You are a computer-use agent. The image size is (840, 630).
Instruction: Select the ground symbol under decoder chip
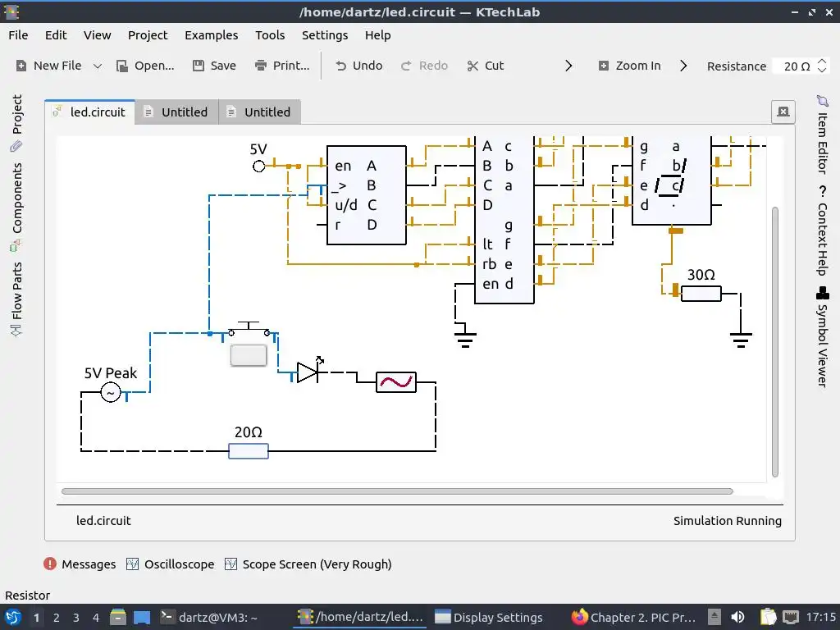point(465,340)
